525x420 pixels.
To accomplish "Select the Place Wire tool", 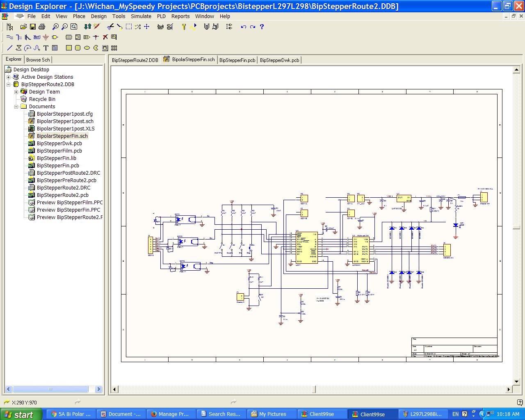I will coord(10,37).
